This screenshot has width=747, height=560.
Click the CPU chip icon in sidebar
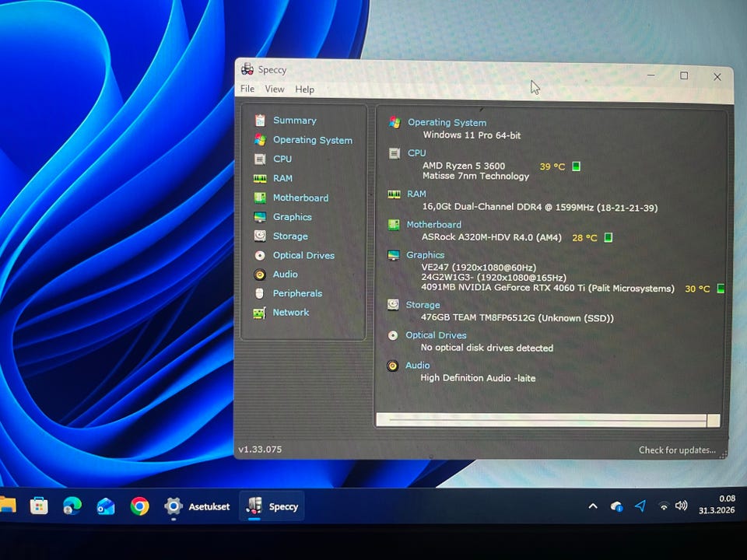point(260,159)
